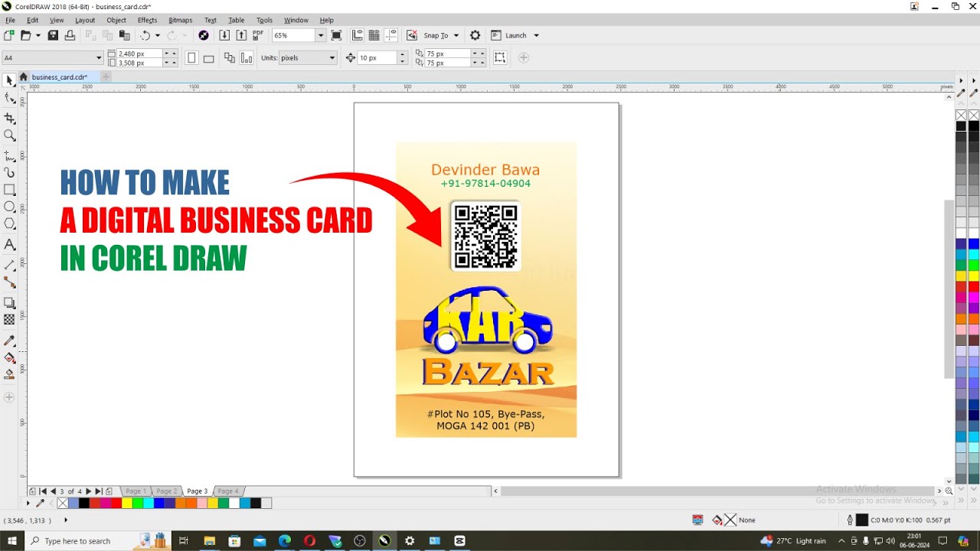Open the Undo history dropdown arrow
The image size is (980, 551).
[158, 35]
